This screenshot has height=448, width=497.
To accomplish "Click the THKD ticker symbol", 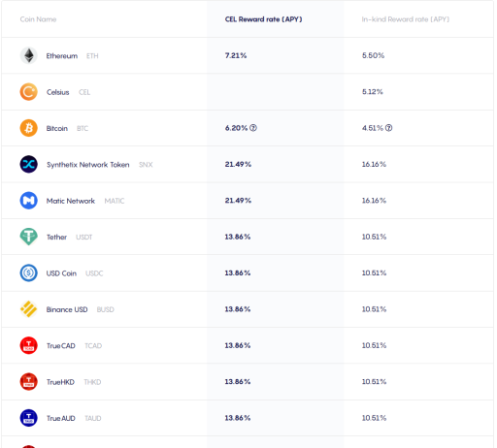I will pos(92,382).
